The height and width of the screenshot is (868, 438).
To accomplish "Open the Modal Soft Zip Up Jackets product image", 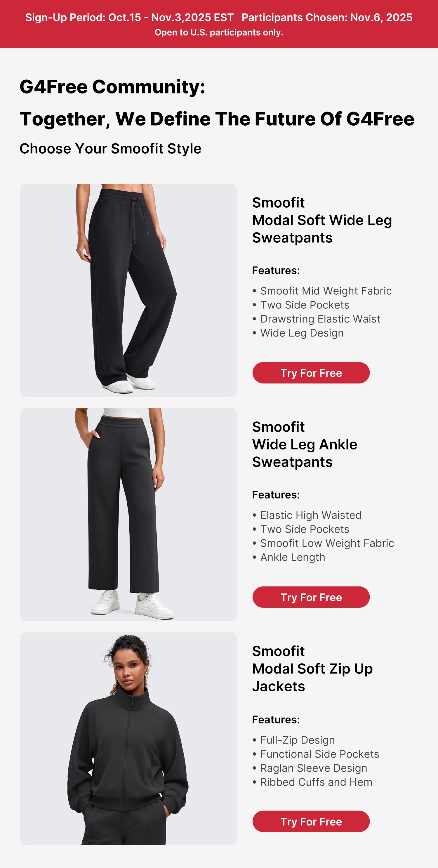I will 128,739.
